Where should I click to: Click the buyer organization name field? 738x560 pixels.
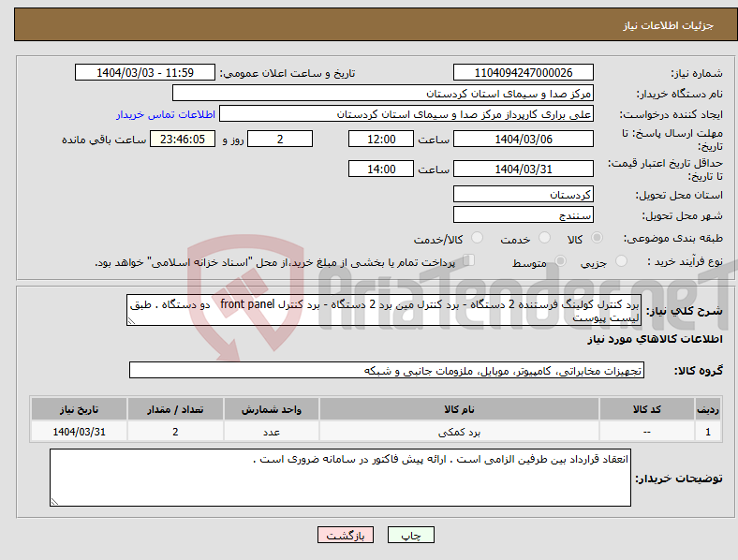point(383,93)
